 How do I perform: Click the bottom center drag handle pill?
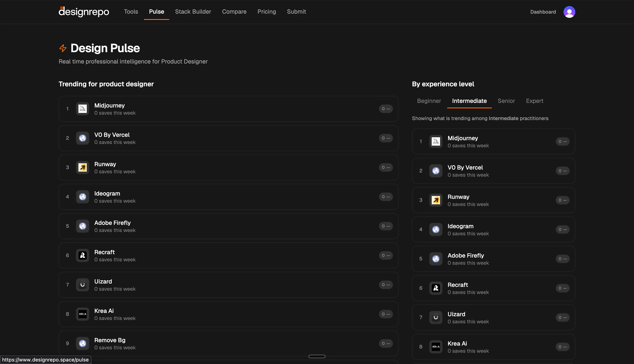[317, 356]
